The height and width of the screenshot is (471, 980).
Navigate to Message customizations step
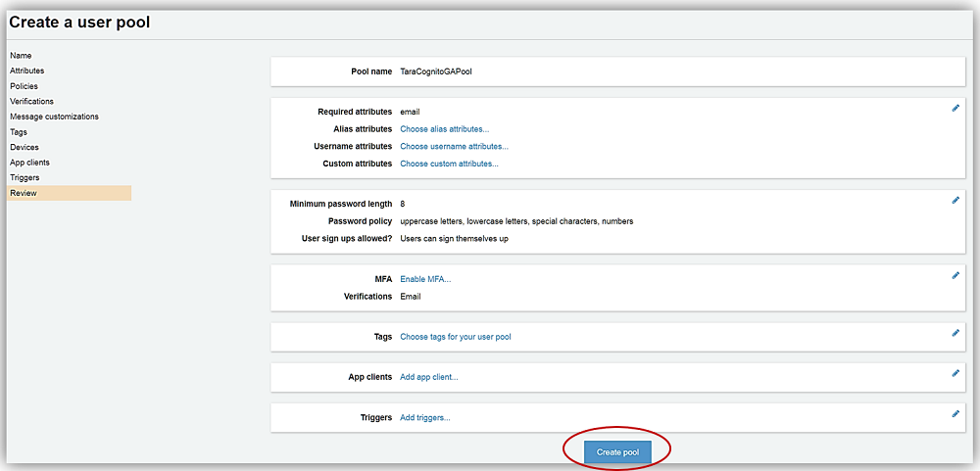[54, 117]
